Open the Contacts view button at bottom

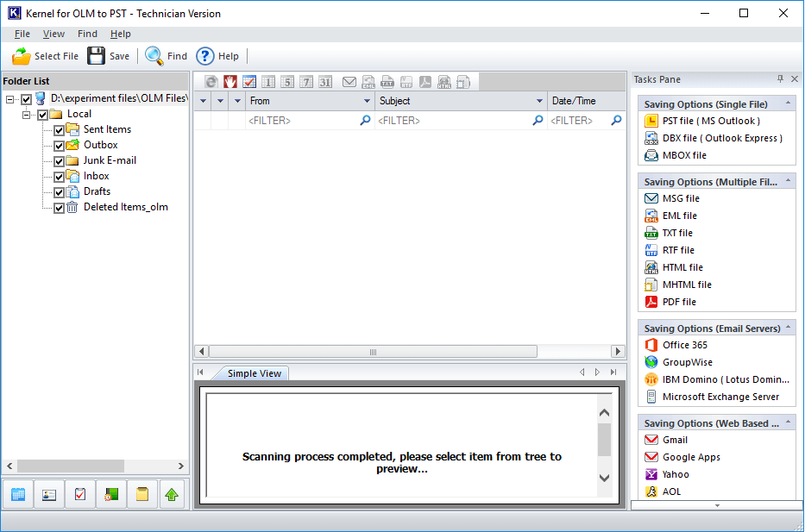tap(49, 494)
